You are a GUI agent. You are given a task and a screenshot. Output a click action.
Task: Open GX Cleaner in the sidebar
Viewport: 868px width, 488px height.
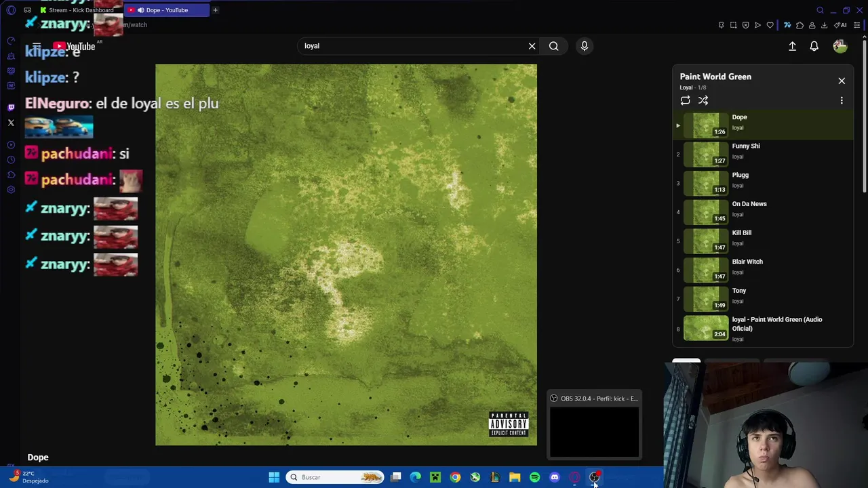11,56
